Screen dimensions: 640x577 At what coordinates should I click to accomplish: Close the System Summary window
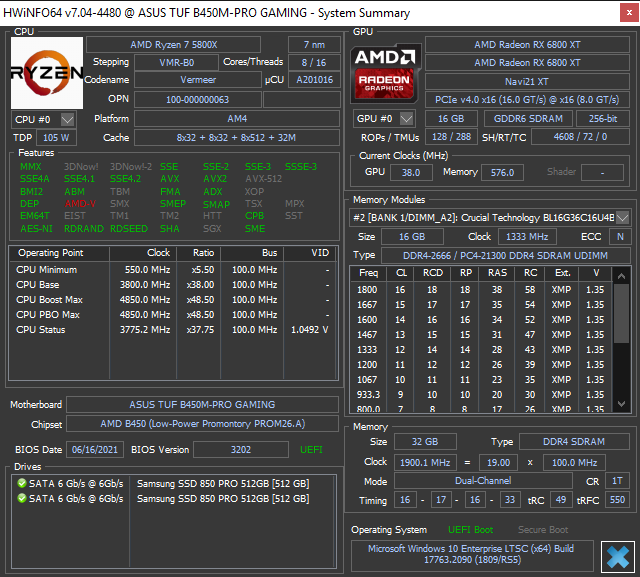point(629,13)
